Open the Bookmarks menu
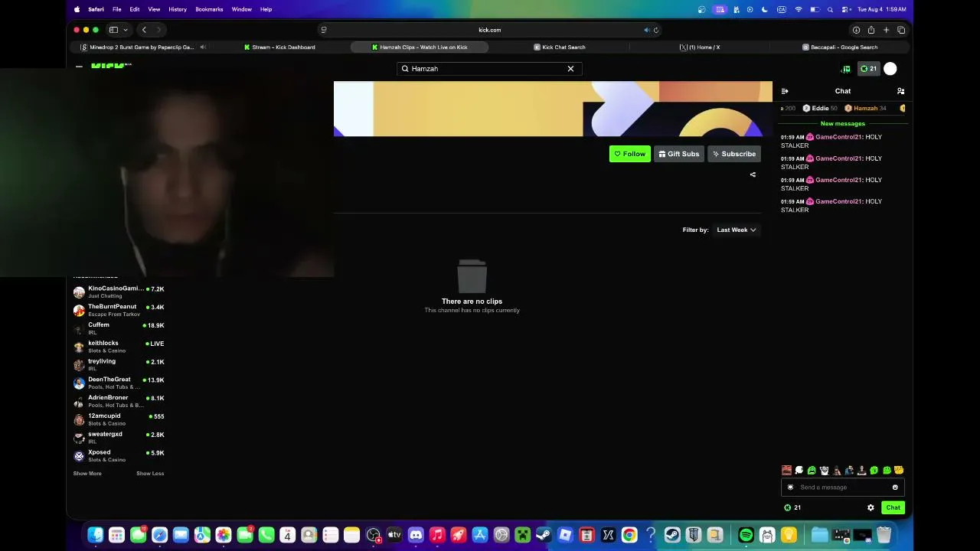980x551 pixels. tap(209, 9)
